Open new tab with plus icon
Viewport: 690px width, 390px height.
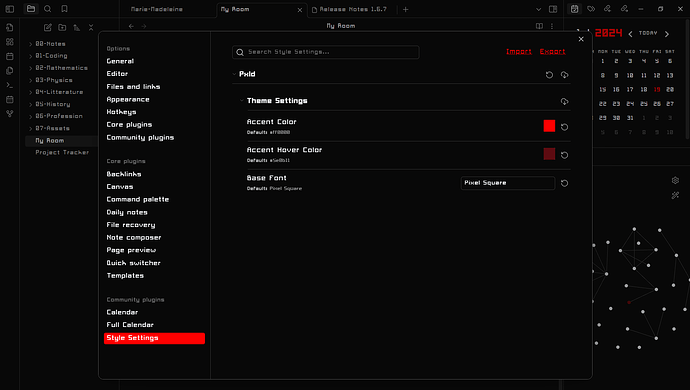point(405,9)
